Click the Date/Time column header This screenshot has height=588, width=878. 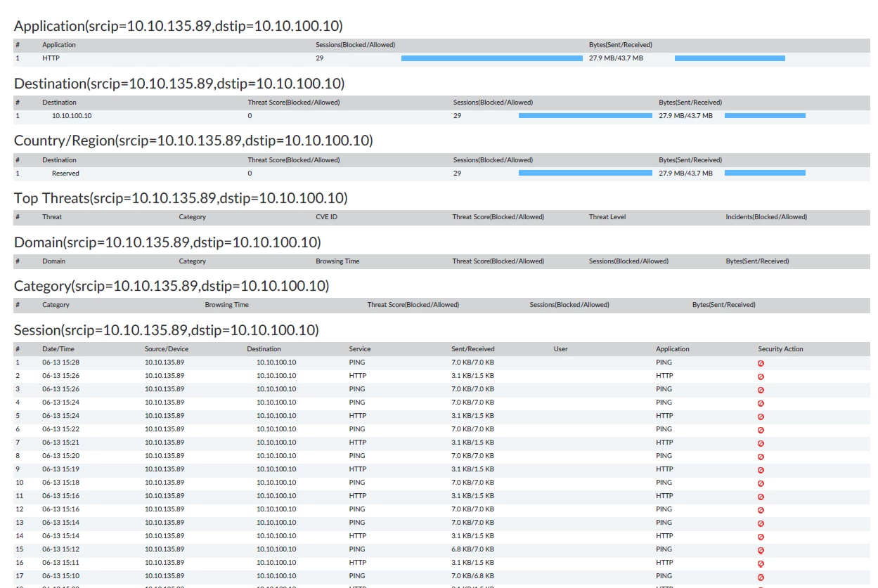click(58, 349)
